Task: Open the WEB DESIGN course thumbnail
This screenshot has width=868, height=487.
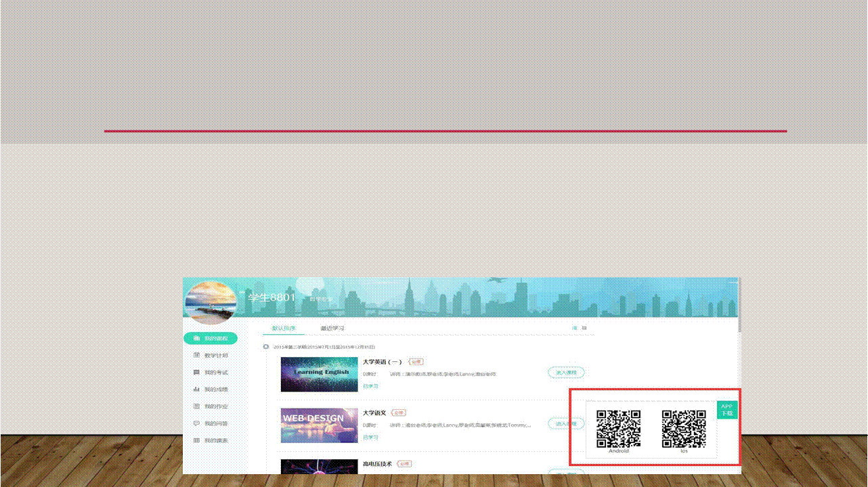Action: click(319, 425)
